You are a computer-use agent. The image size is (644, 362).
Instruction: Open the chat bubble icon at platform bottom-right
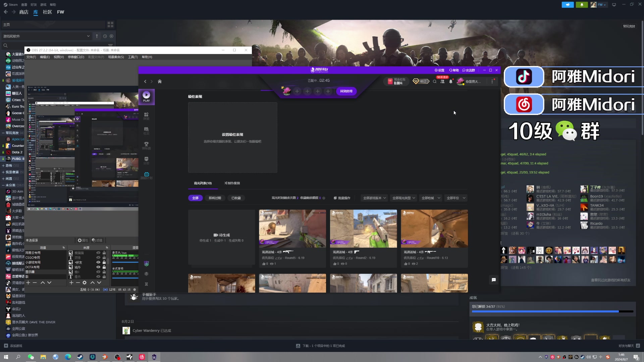(494, 280)
